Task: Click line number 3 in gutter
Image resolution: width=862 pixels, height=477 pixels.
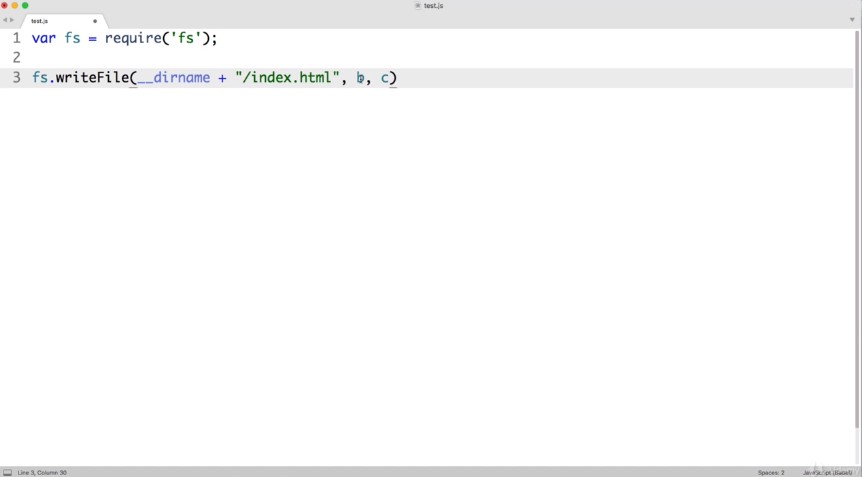Action: (x=16, y=78)
